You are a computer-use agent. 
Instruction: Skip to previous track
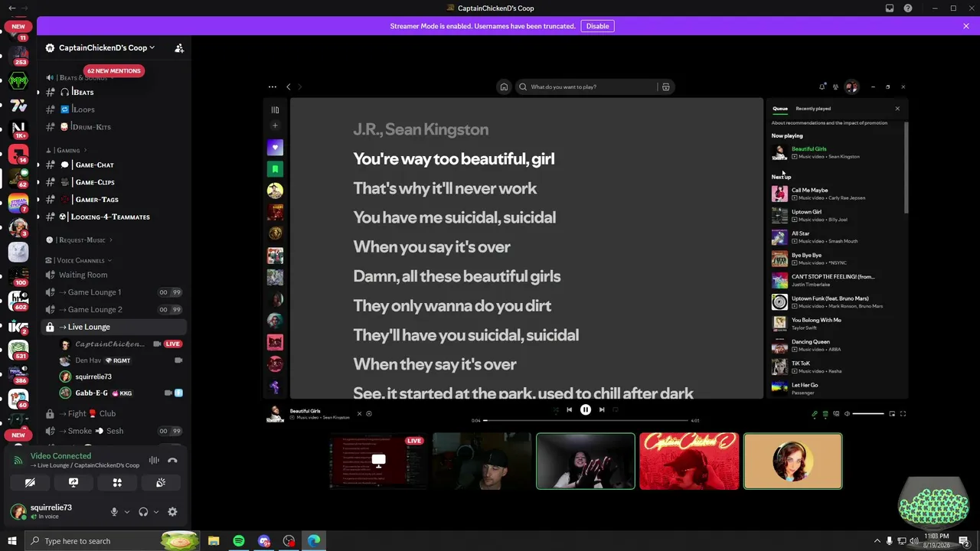[569, 410]
